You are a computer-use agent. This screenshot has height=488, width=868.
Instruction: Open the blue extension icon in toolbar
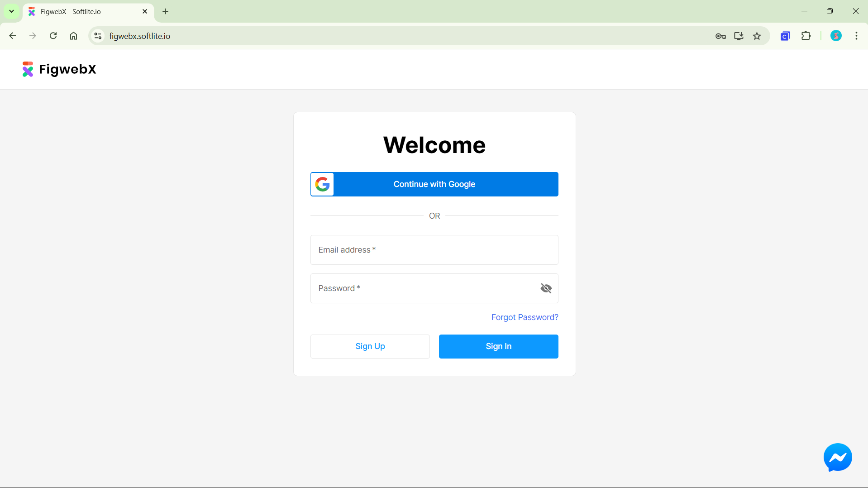[785, 36]
